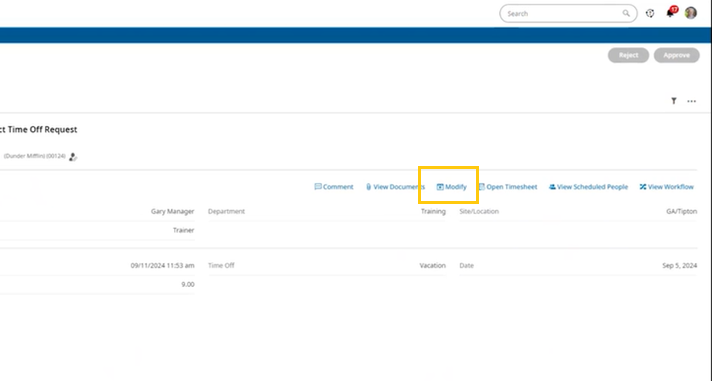The image size is (712, 381).
Task: Click the View Scheduled People link
Action: point(588,187)
